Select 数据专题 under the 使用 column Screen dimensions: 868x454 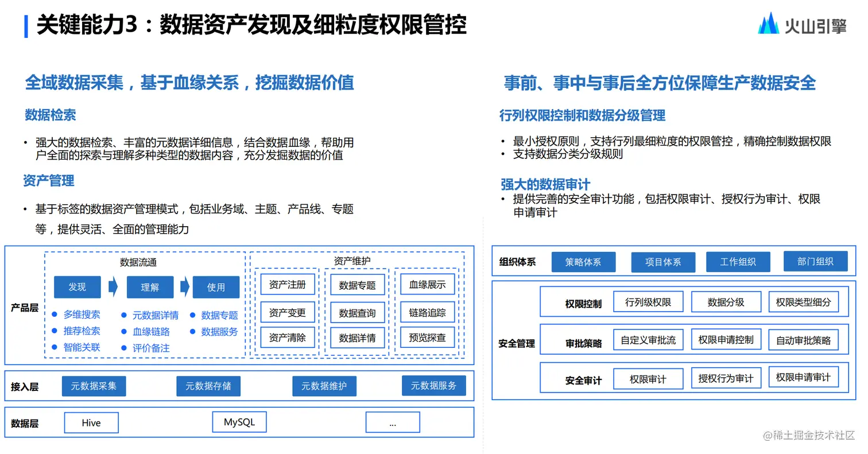pyautogui.click(x=215, y=315)
